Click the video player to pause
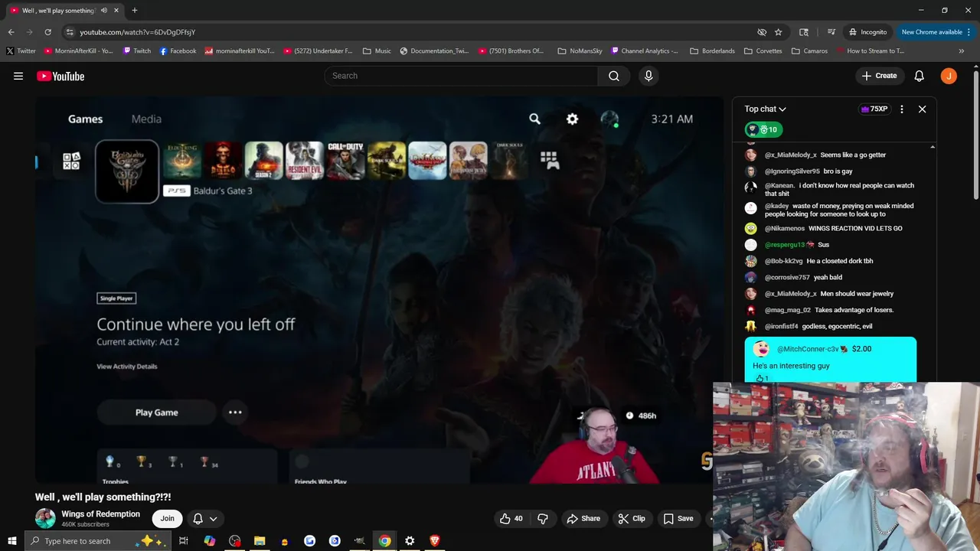 click(379, 291)
